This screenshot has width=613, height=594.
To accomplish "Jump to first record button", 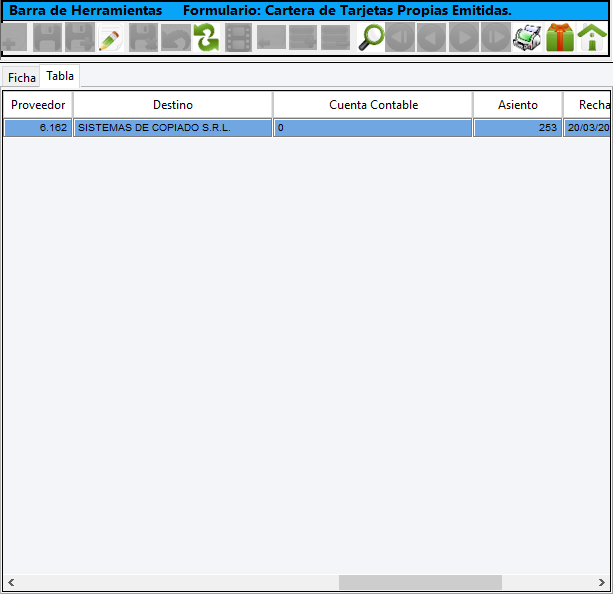I will tap(400, 38).
